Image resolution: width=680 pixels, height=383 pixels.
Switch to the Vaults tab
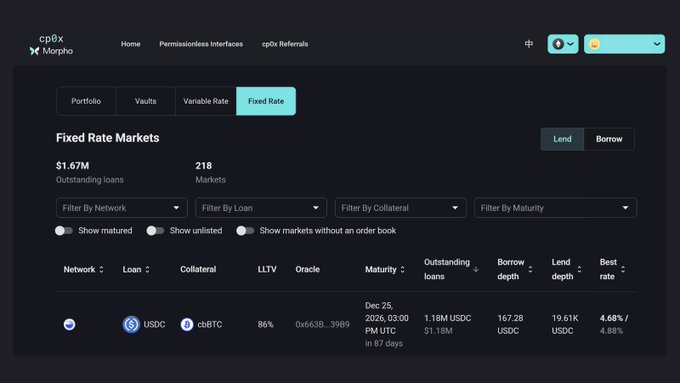point(145,101)
